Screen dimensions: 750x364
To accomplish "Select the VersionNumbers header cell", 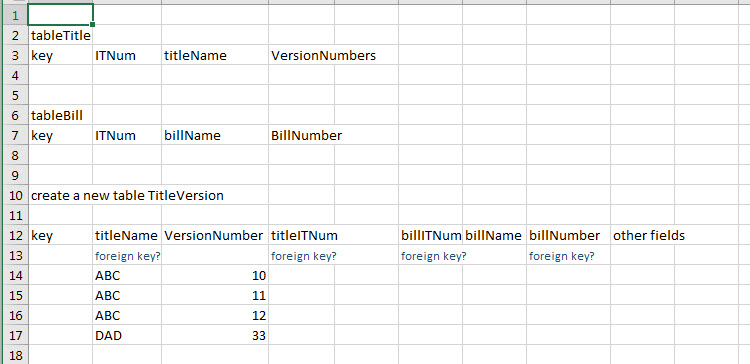I will pyautogui.click(x=301, y=55).
